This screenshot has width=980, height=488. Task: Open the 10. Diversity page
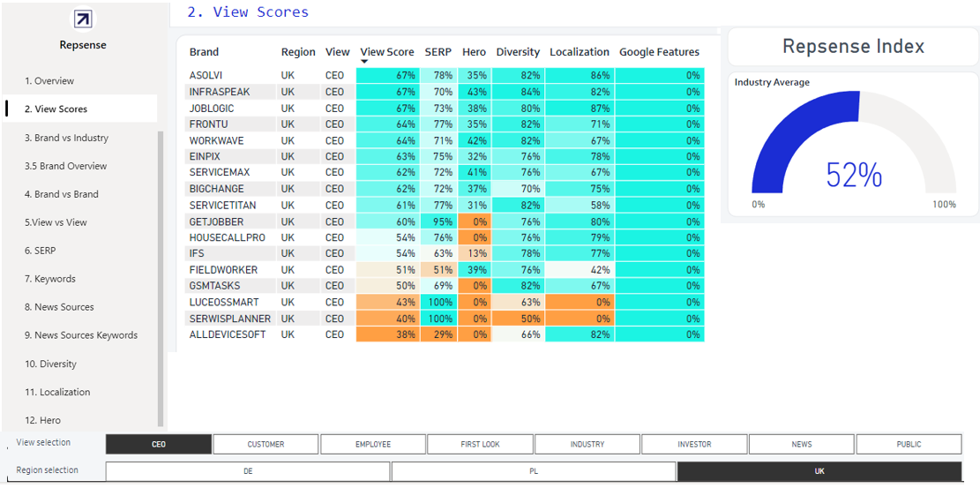click(x=50, y=364)
